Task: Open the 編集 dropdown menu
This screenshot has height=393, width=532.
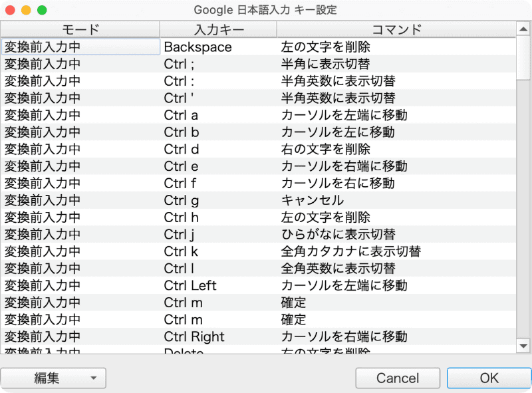Action: pos(53,378)
